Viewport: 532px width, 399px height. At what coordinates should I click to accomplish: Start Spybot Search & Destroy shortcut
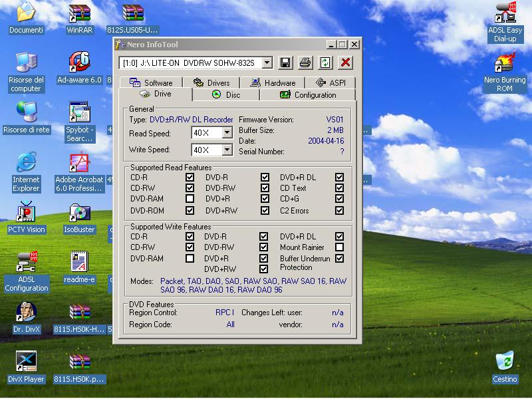(x=79, y=122)
